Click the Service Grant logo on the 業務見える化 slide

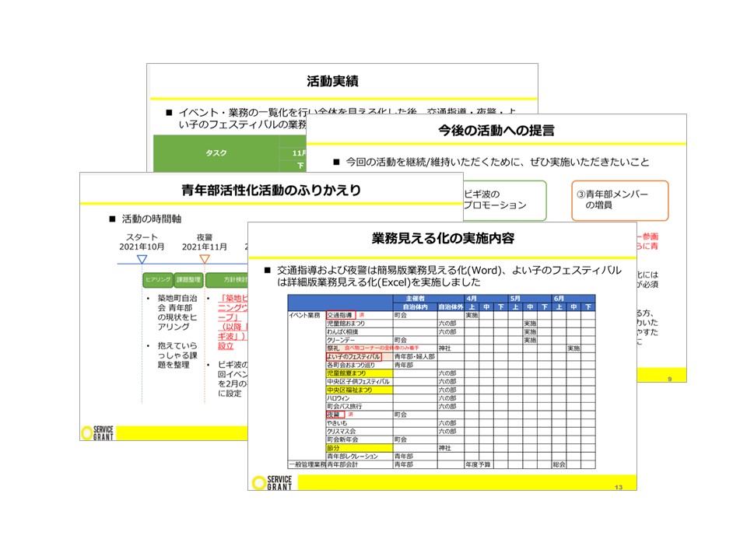(272, 482)
